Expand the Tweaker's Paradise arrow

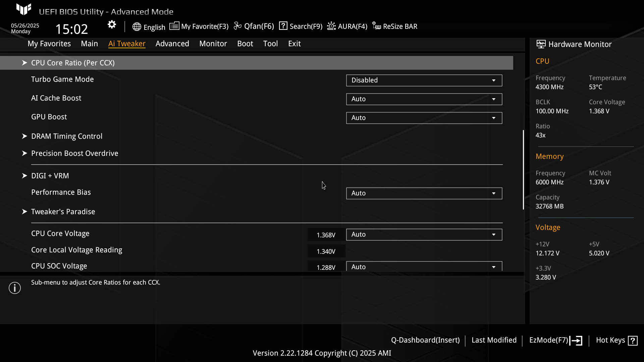point(24,212)
